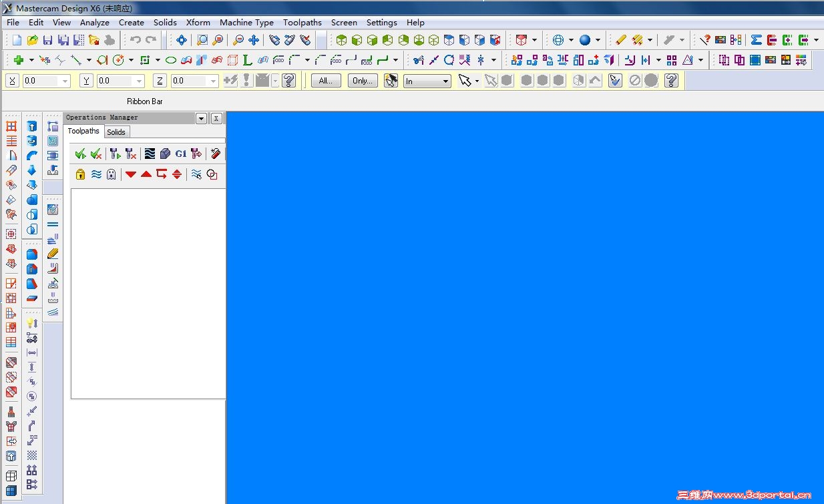The width and height of the screenshot is (824, 504).
Task: Expand the globe wireframe dropdown arrow
Action: point(571,40)
